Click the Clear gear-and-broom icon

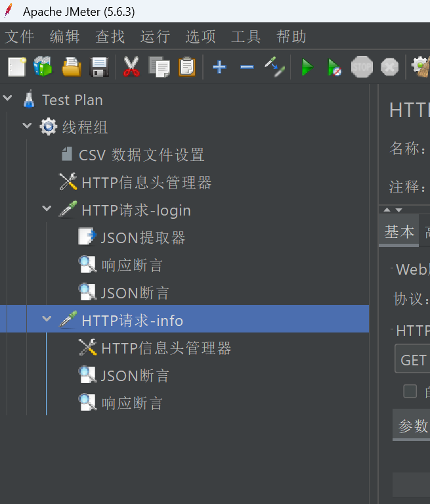pyautogui.click(x=421, y=67)
